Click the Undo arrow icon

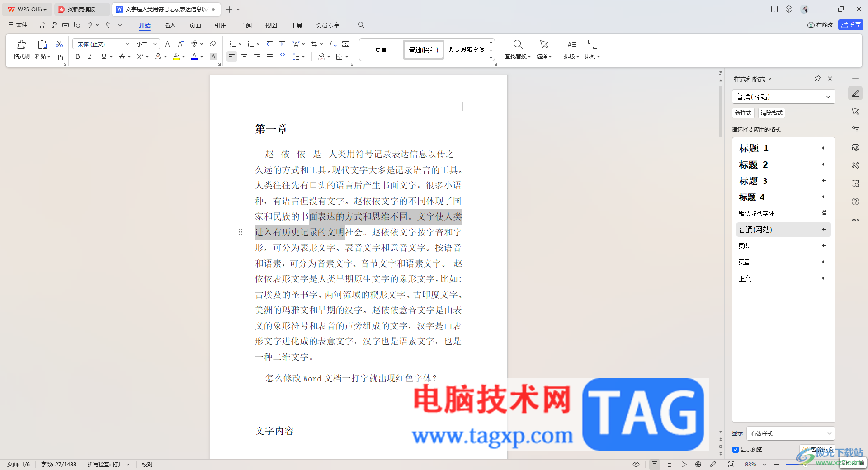pyautogui.click(x=90, y=25)
